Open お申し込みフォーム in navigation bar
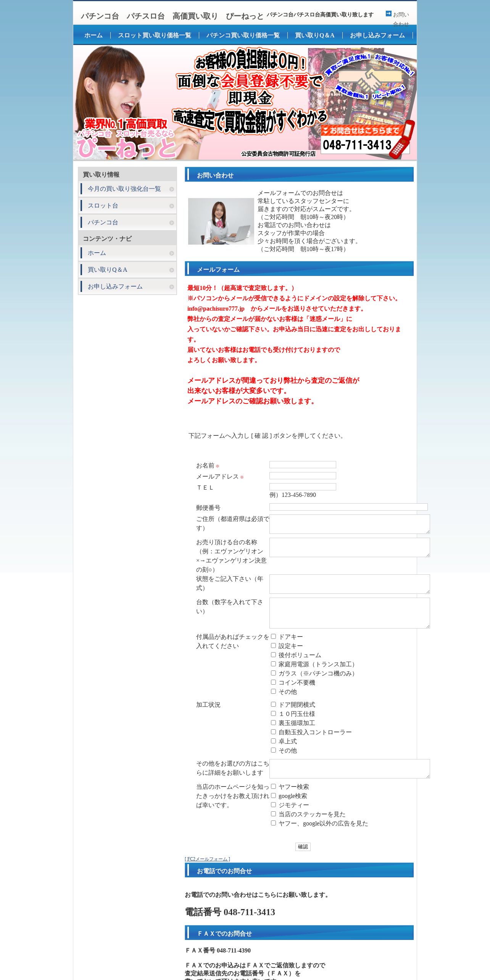This screenshot has width=490, height=980. tap(377, 35)
